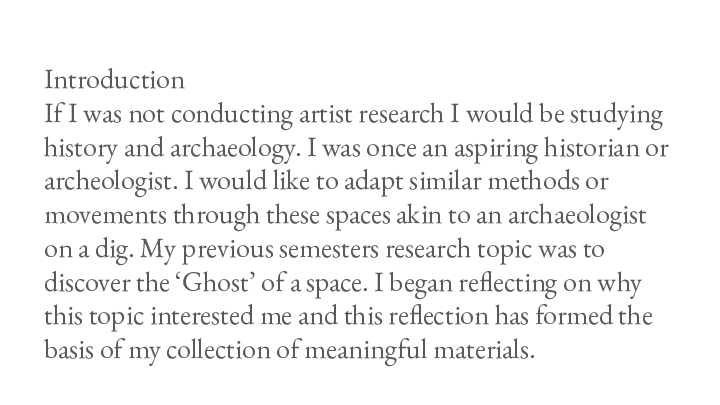Click the misspelled word 'archeologist'
The image size is (720, 405).
(111, 186)
